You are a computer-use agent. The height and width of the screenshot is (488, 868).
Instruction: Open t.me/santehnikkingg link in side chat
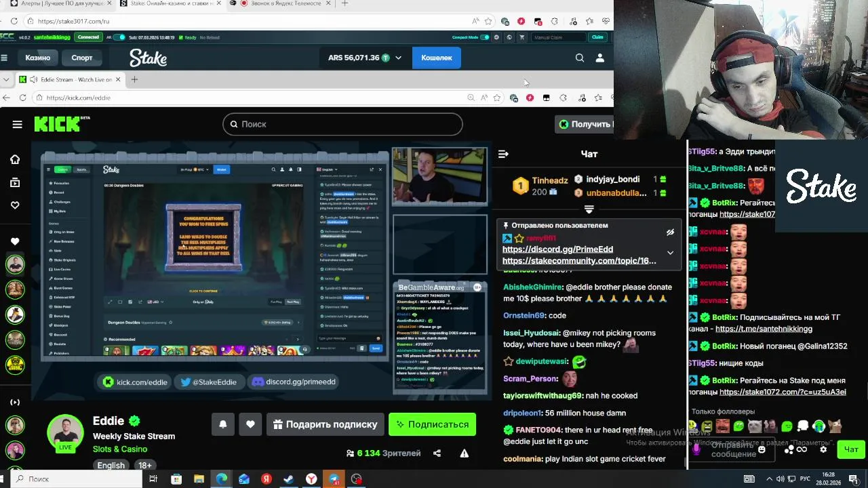click(764, 329)
